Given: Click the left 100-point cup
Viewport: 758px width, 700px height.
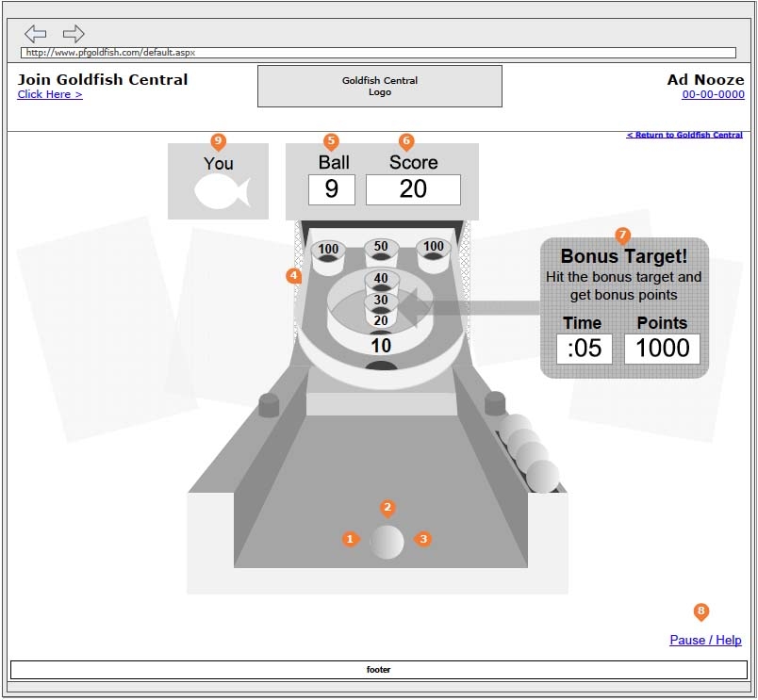Looking at the screenshot, I should tap(328, 256).
